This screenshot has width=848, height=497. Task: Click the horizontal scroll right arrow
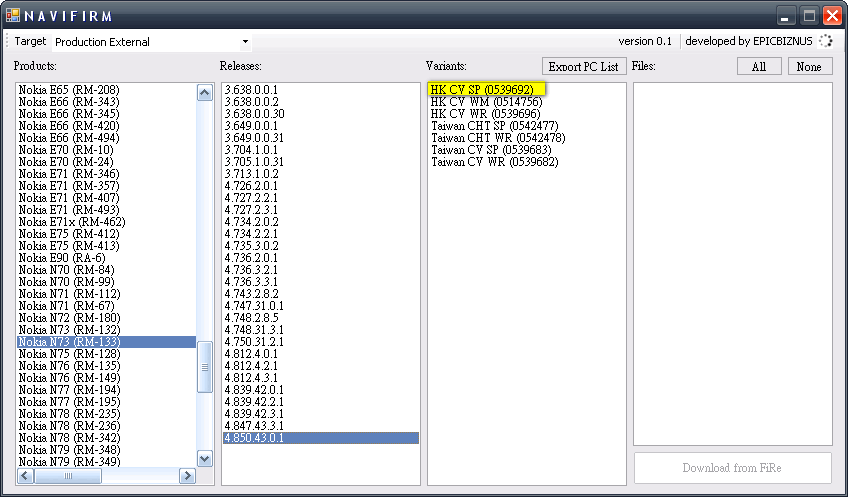point(187,476)
